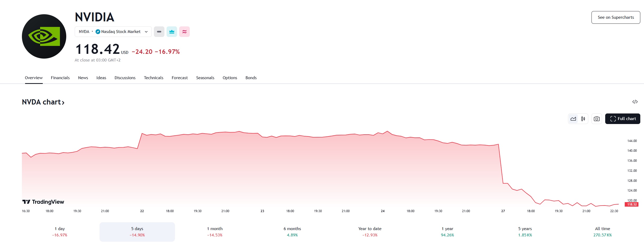
Task: Switch to Technicals tab
Action: pos(154,78)
